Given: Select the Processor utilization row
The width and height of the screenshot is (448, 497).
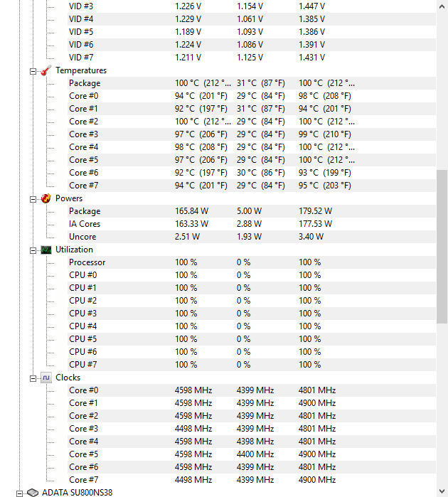Looking at the screenshot, I should coord(252,262).
